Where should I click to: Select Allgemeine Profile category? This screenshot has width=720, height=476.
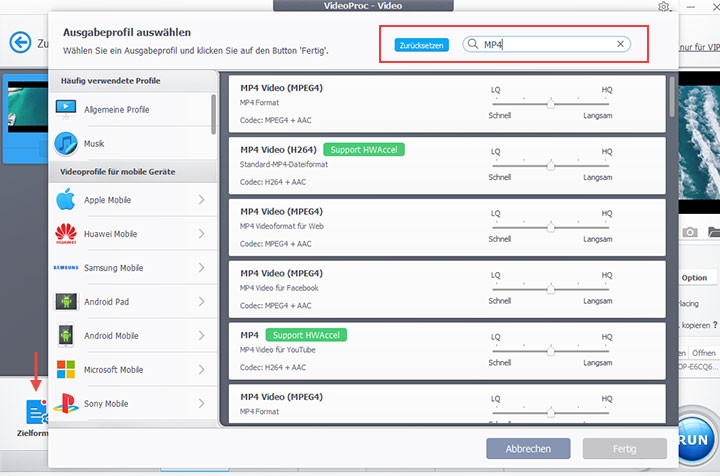pyautogui.click(x=130, y=109)
